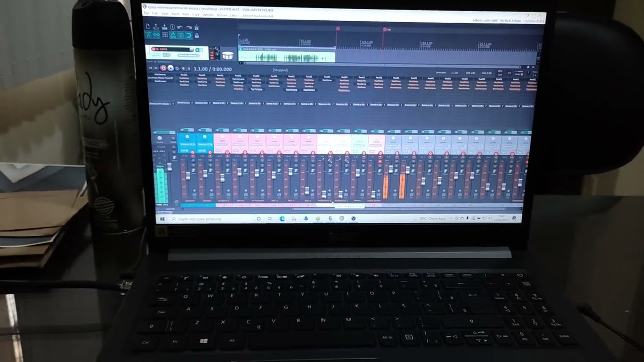This screenshot has height=362, width=644.
Task: Open Project settings from the toolbar
Action: point(172,27)
